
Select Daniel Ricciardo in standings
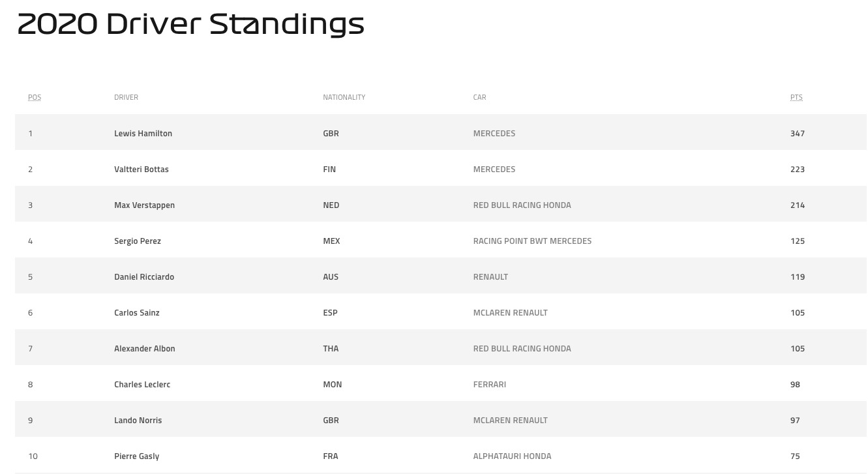pos(144,276)
